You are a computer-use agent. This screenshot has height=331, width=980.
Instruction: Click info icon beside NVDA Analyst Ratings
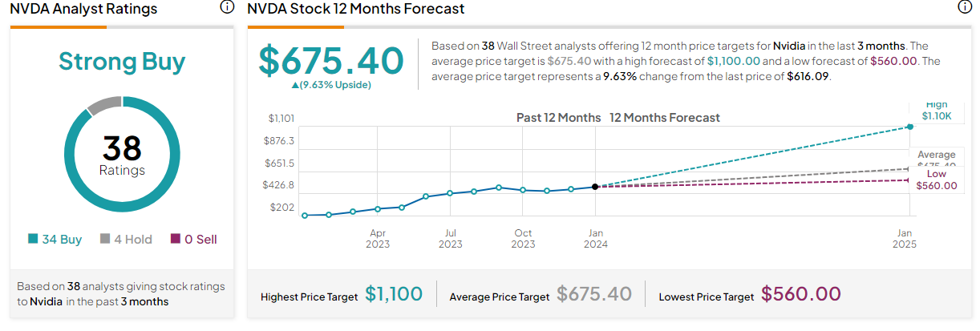(227, 7)
